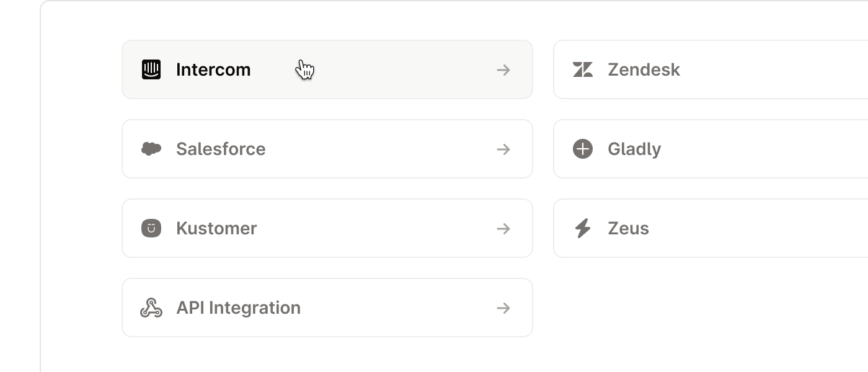This screenshot has height=372, width=868.
Task: Select the Intercom label text
Action: click(x=213, y=69)
